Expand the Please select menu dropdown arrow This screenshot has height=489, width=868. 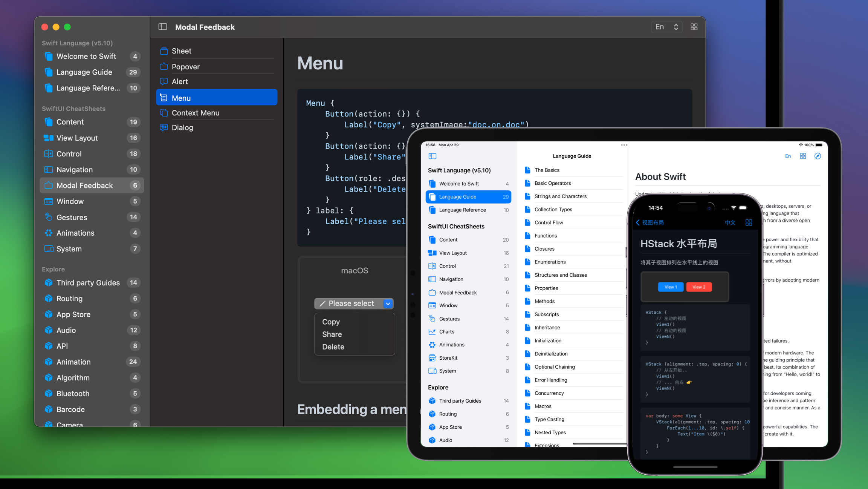(x=388, y=304)
